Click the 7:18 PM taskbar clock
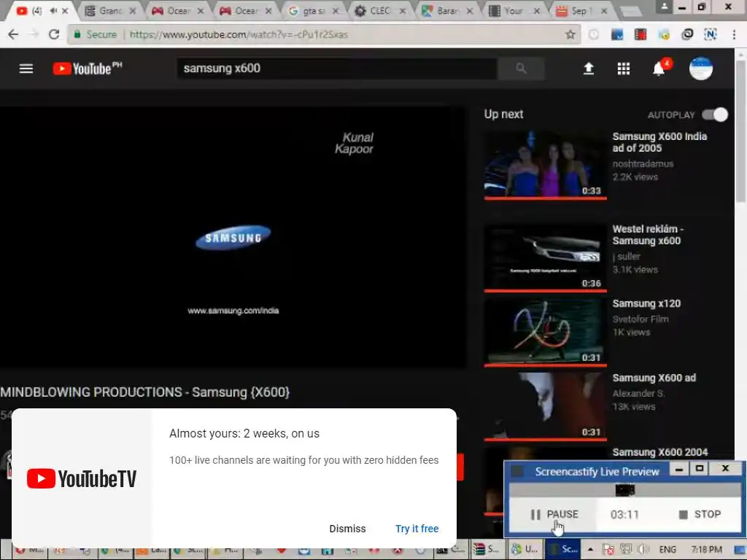Screen dimensions: 747x560 click(x=706, y=550)
